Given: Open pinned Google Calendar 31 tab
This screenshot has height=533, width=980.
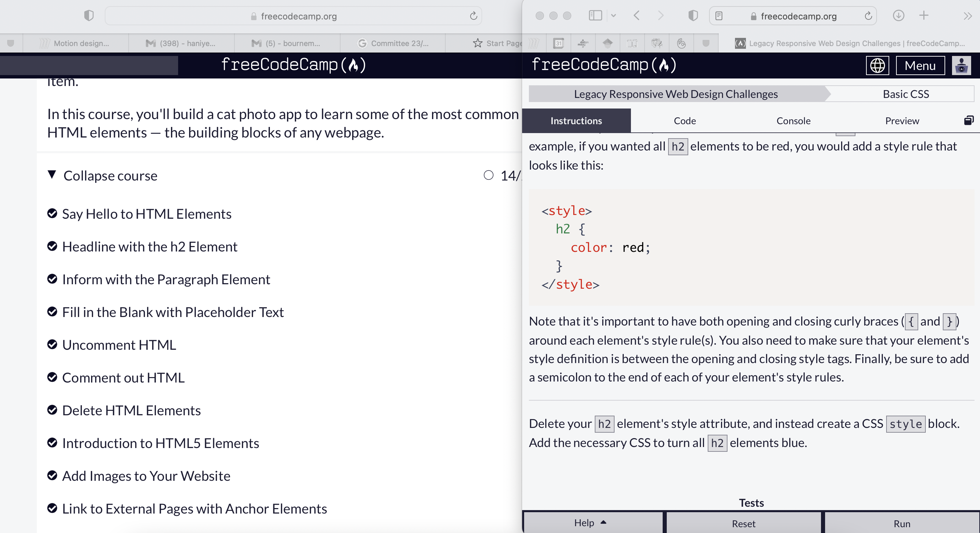Looking at the screenshot, I should click(559, 43).
